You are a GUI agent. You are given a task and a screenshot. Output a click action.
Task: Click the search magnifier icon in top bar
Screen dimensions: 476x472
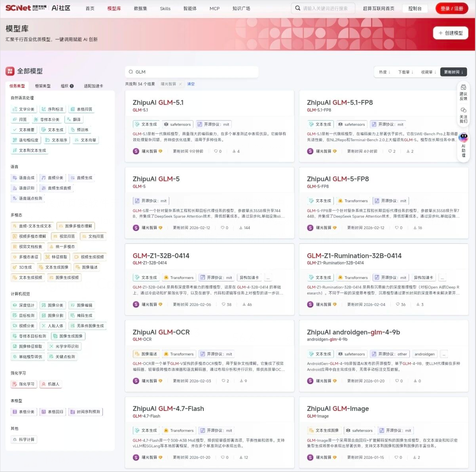297,8
